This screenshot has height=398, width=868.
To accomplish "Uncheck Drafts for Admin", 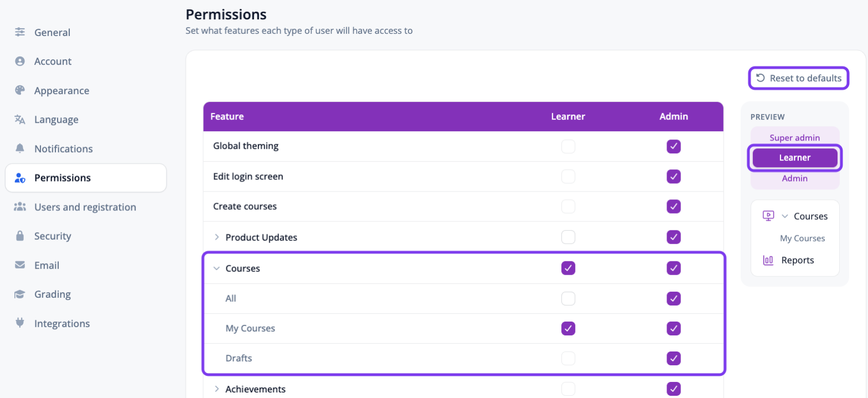I will tap(674, 358).
